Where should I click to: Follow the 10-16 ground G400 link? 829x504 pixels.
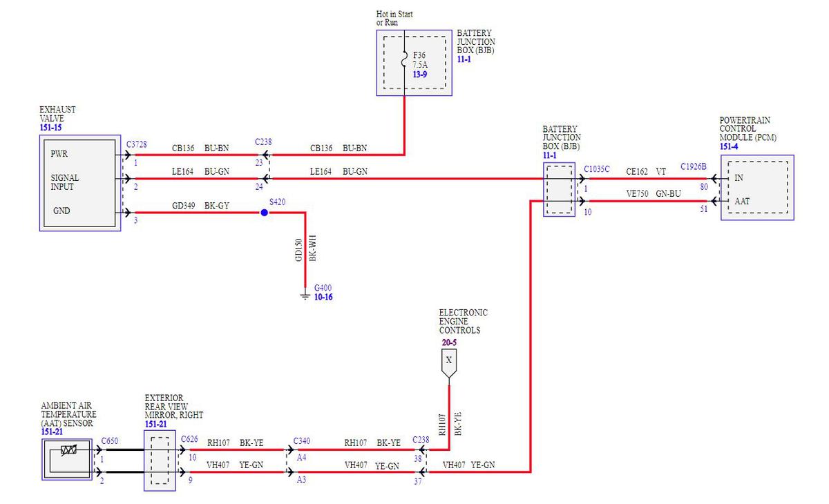pyautogui.click(x=324, y=297)
